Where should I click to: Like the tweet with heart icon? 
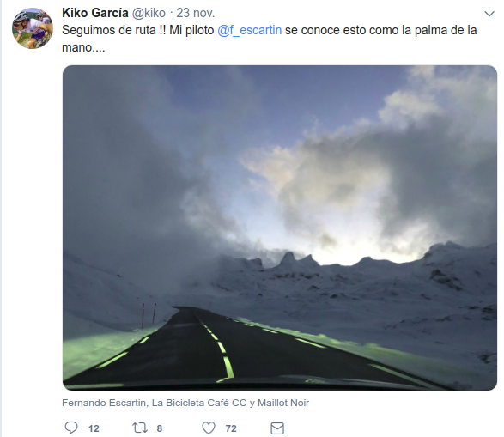pos(209,428)
